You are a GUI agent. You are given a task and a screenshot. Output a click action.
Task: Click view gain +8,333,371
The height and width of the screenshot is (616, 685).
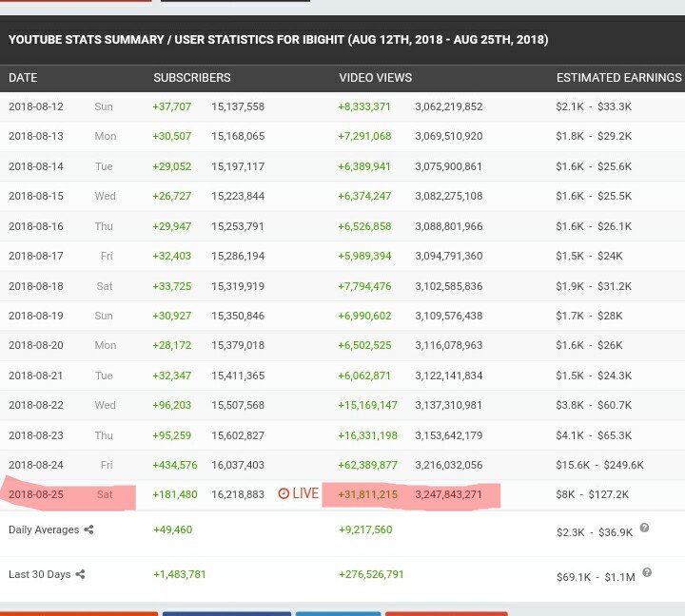click(364, 106)
